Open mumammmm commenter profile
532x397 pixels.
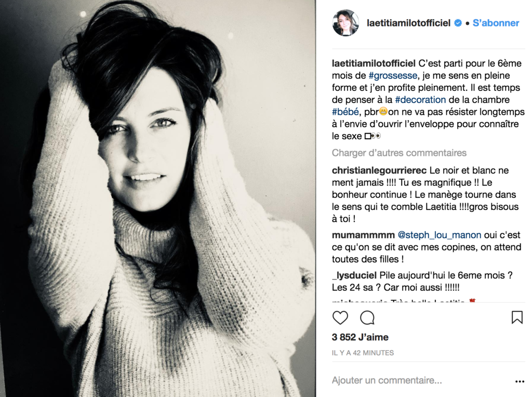point(363,235)
